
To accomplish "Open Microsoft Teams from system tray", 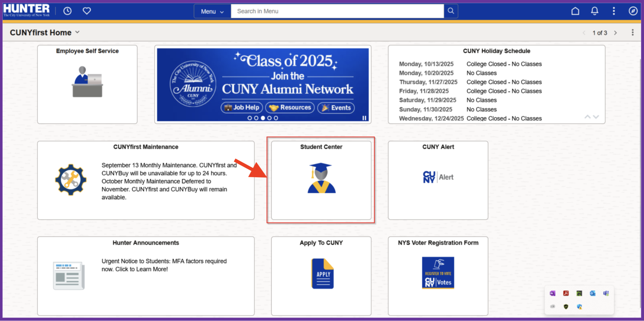I will point(606,293).
